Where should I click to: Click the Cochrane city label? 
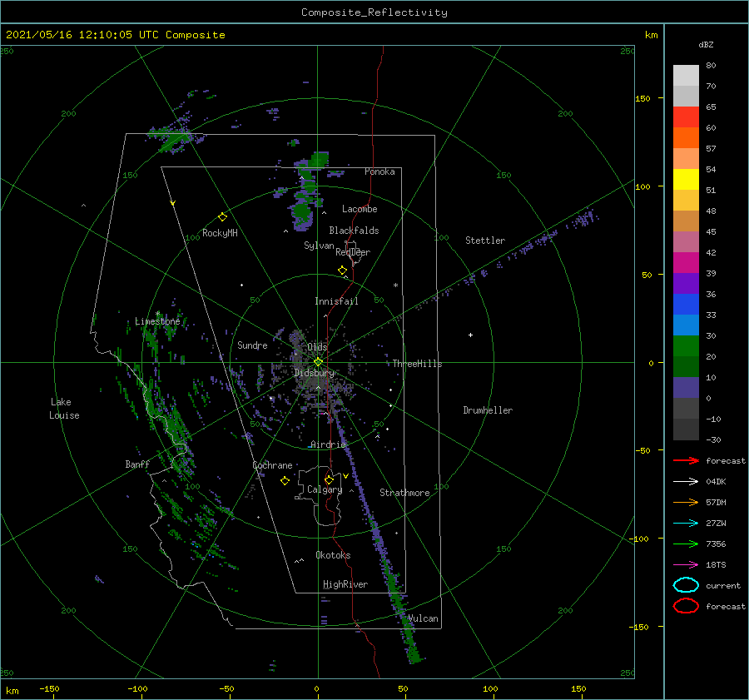(x=272, y=465)
